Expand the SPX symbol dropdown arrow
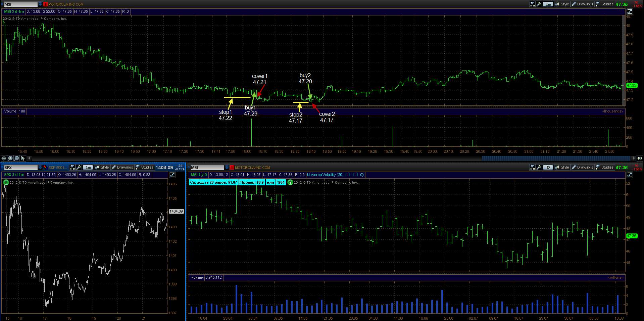The height and width of the screenshot is (321, 644). pos(40,167)
